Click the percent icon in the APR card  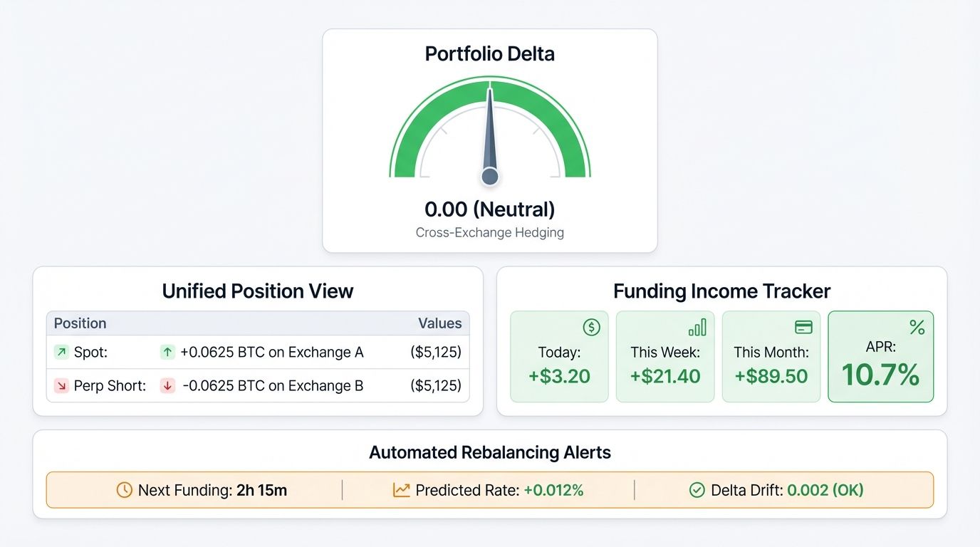point(917,328)
